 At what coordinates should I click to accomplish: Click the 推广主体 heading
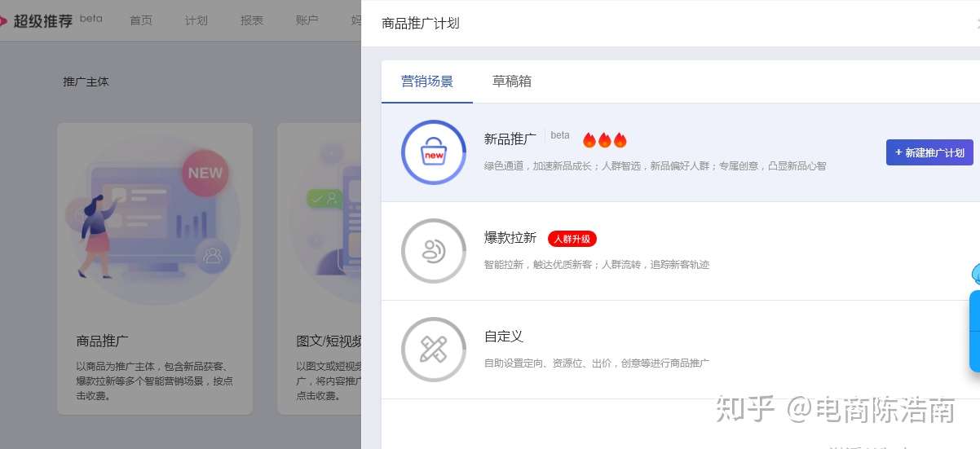pos(86,81)
